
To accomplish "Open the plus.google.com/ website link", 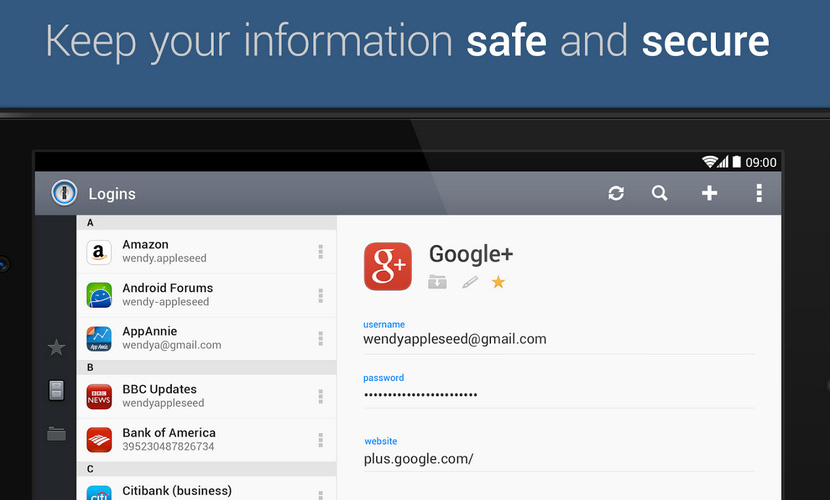I will pyautogui.click(x=418, y=459).
